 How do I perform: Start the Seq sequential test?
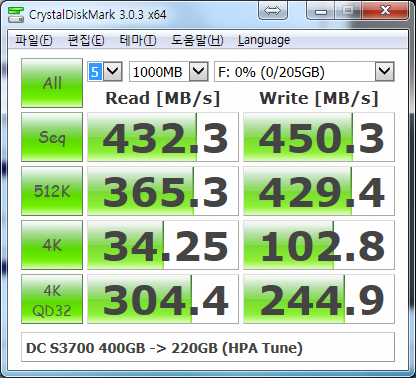[52, 137]
